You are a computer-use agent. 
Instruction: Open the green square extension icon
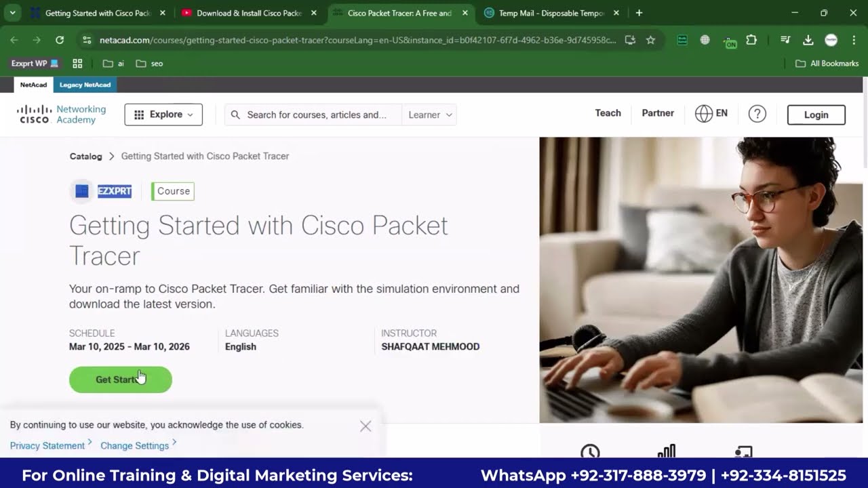coord(682,40)
